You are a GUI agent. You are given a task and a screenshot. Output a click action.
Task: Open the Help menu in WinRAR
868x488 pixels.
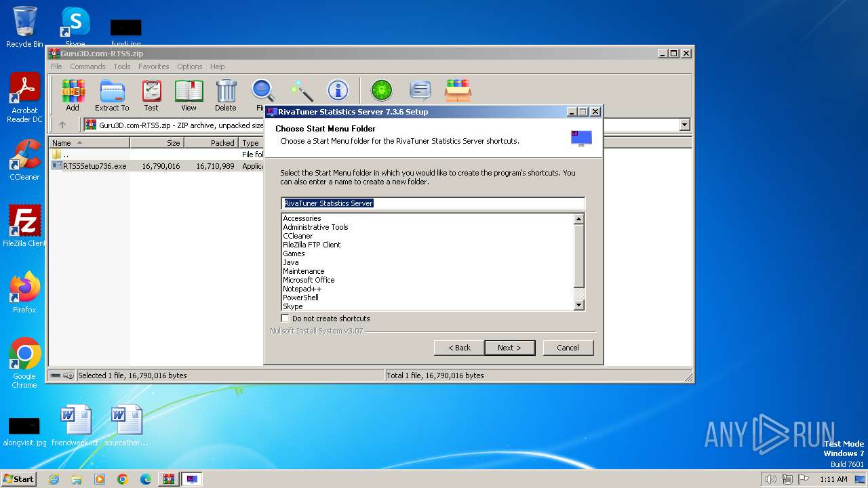pos(217,66)
